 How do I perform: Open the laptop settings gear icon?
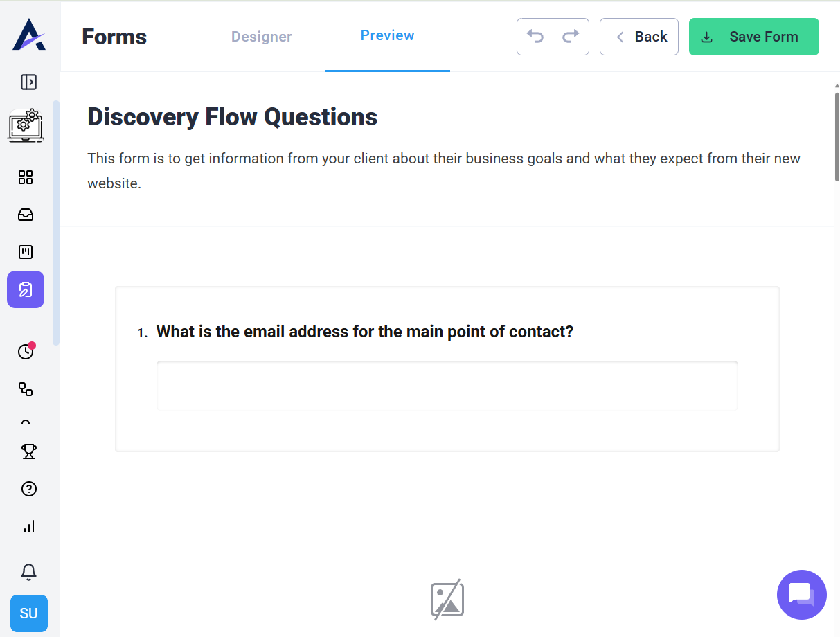point(26,125)
